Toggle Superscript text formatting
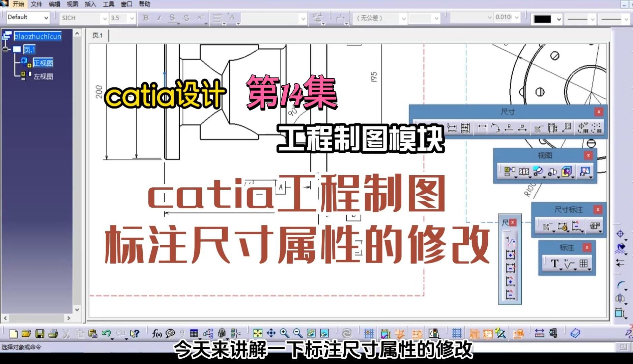Image resolution: width=633 pixels, height=364 pixels. click(x=200, y=18)
